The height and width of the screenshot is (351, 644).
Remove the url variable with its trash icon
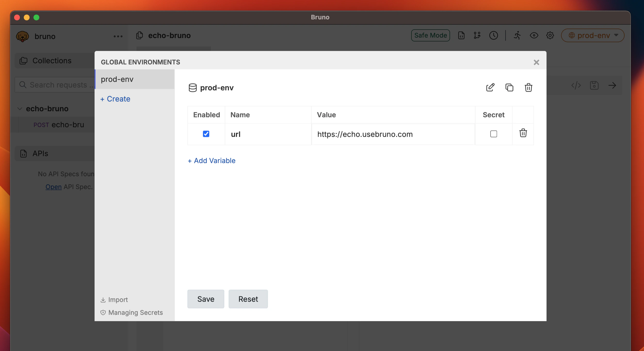[523, 133]
